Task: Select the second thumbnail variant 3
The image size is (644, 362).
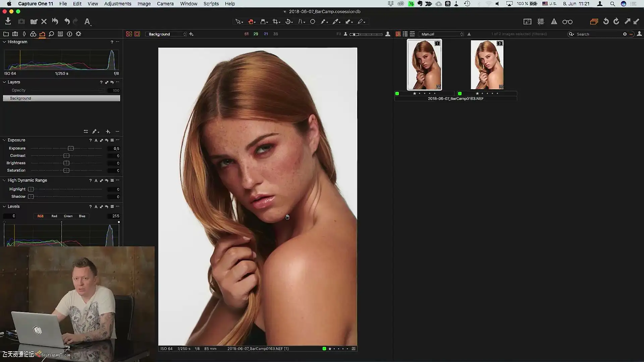Action: [x=487, y=65]
